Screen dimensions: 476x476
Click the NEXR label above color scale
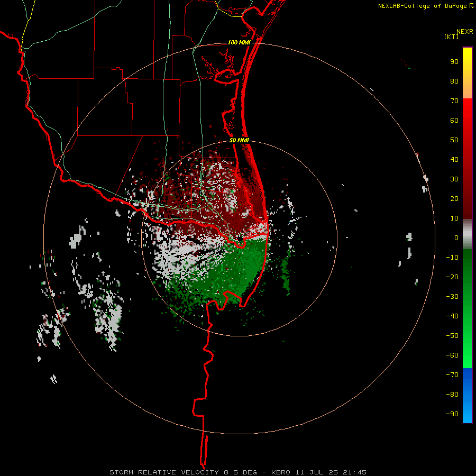[x=465, y=32]
